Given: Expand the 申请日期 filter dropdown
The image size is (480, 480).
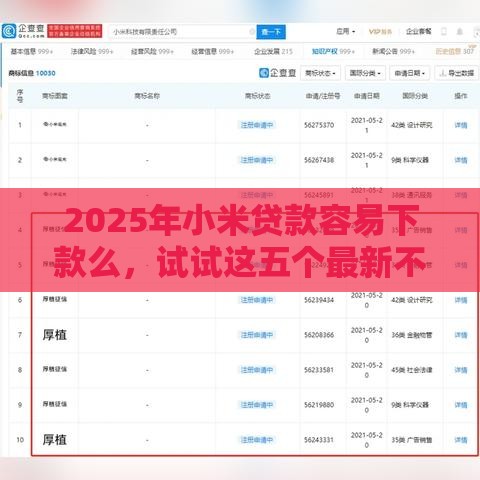Looking at the screenshot, I should pyautogui.click(x=410, y=73).
